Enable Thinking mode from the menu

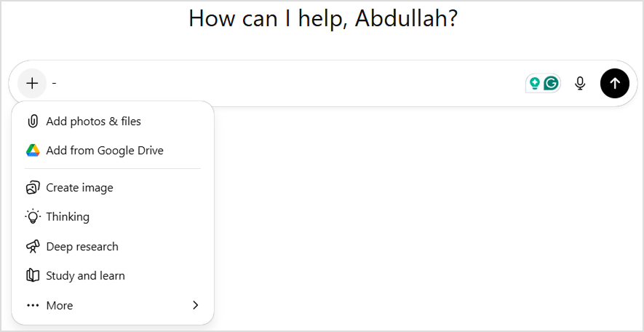coord(68,217)
